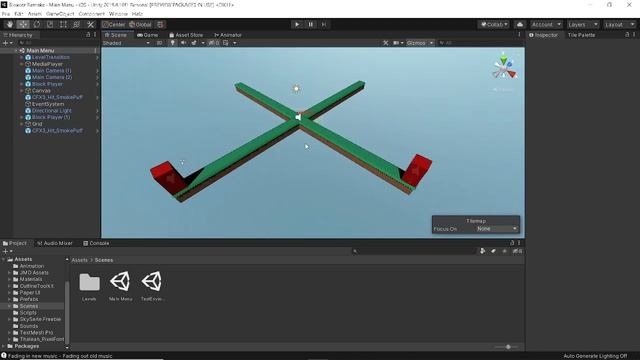The image size is (640, 360).
Task: Click search by label icon
Action: pyautogui.click(x=493, y=251)
